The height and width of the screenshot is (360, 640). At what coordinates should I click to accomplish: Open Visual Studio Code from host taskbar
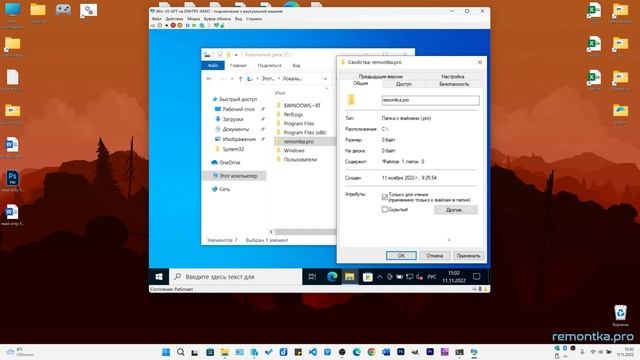coord(313,352)
